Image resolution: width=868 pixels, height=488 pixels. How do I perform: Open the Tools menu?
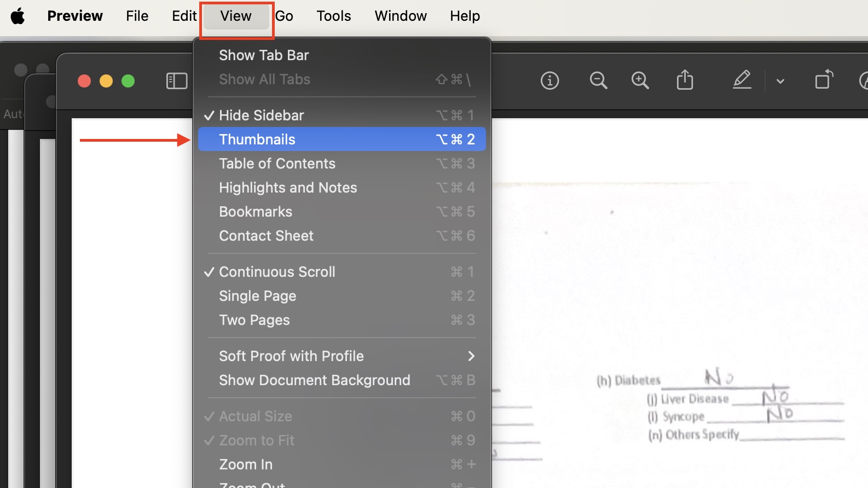click(x=334, y=16)
